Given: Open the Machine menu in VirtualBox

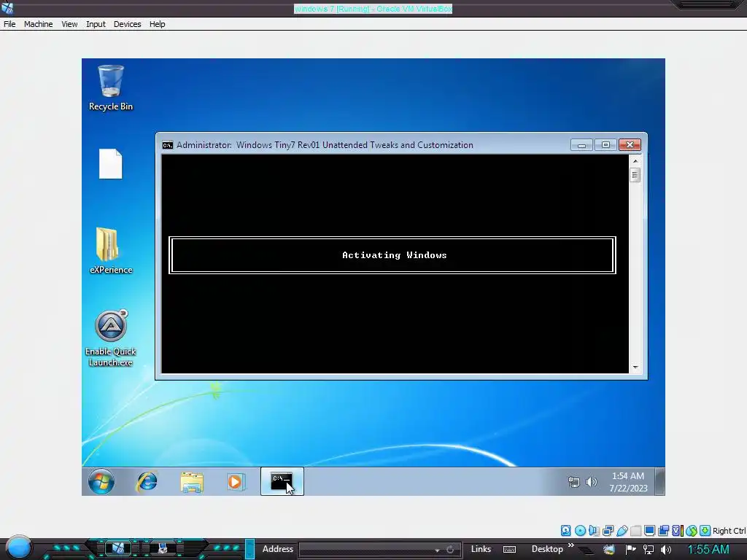Looking at the screenshot, I should pos(38,24).
